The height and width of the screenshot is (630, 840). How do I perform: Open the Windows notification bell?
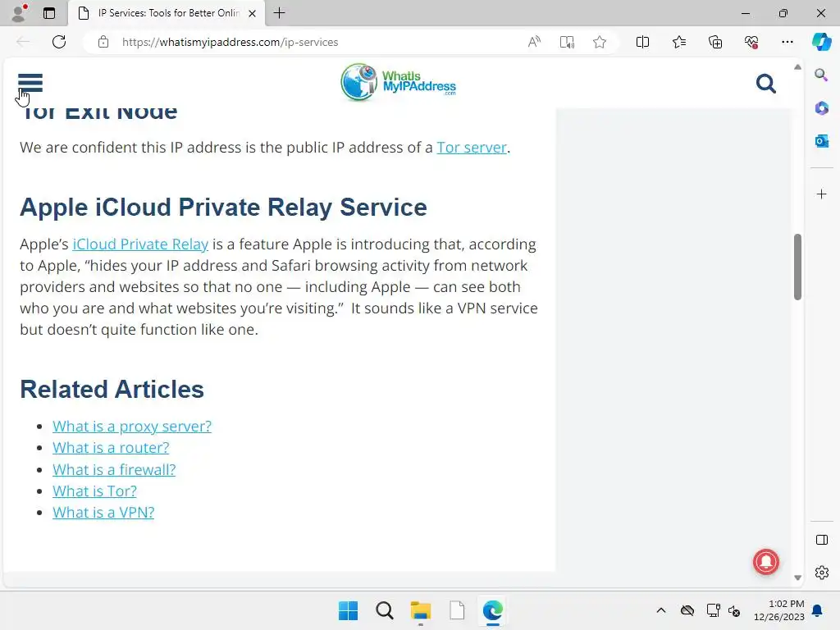[818, 610]
